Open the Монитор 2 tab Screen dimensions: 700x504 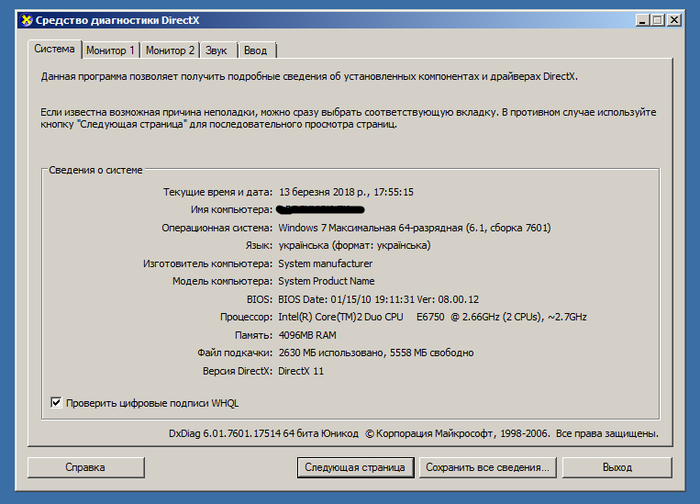tap(170, 50)
